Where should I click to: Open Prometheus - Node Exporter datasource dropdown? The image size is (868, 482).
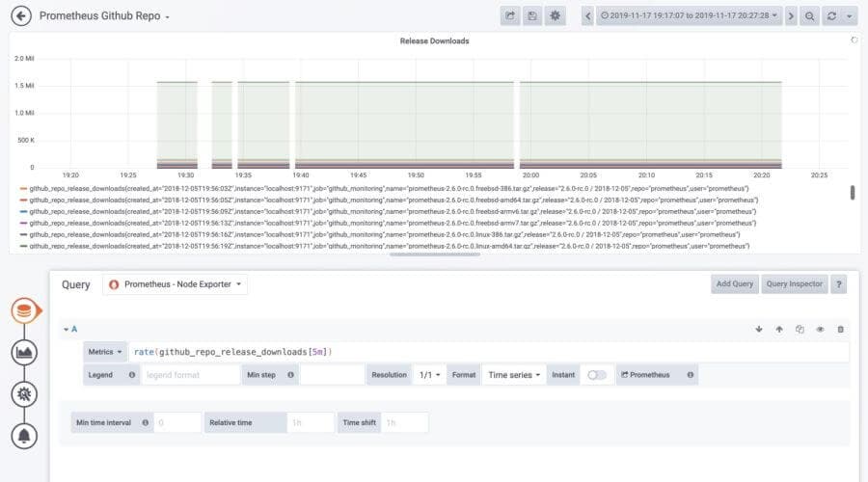pyautogui.click(x=175, y=284)
